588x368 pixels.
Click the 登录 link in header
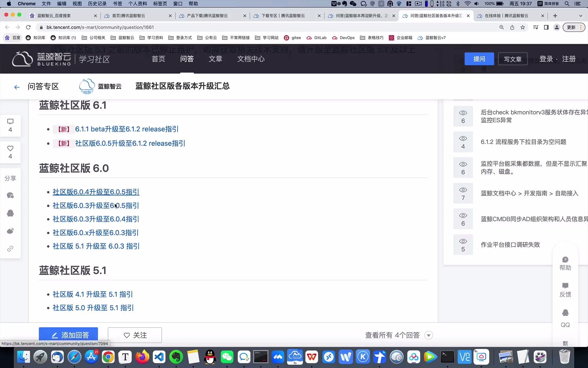tap(546, 59)
